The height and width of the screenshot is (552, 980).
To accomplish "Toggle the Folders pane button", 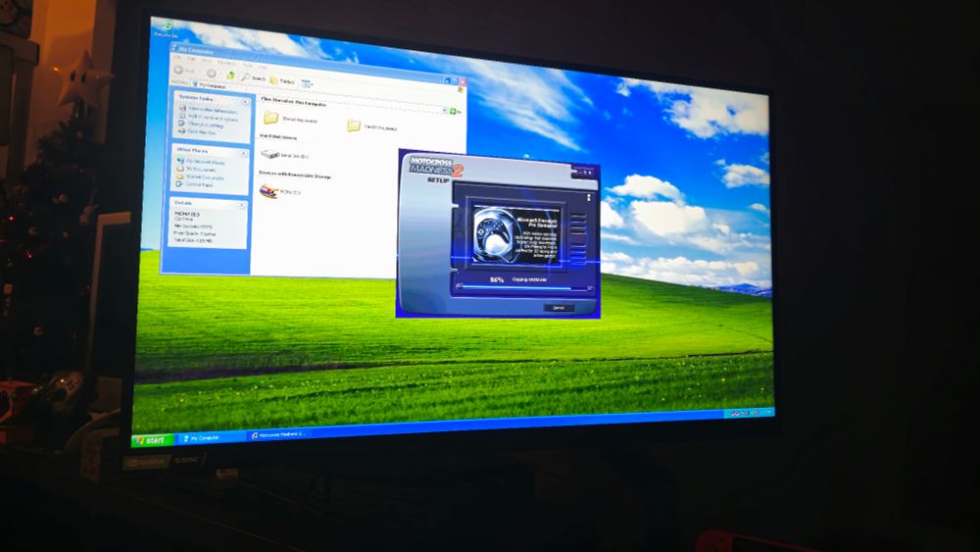I will click(x=282, y=80).
